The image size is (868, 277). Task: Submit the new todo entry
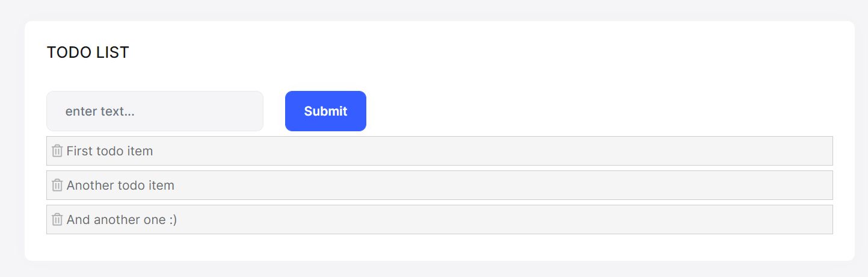click(x=325, y=111)
